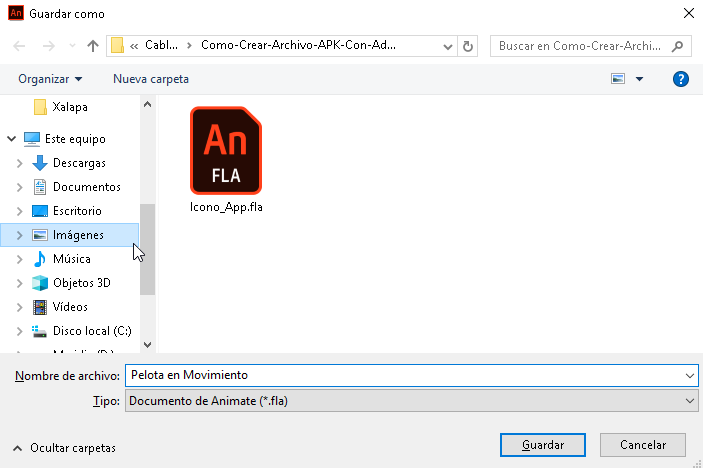Open the Tipo file type dropdown

(412, 401)
